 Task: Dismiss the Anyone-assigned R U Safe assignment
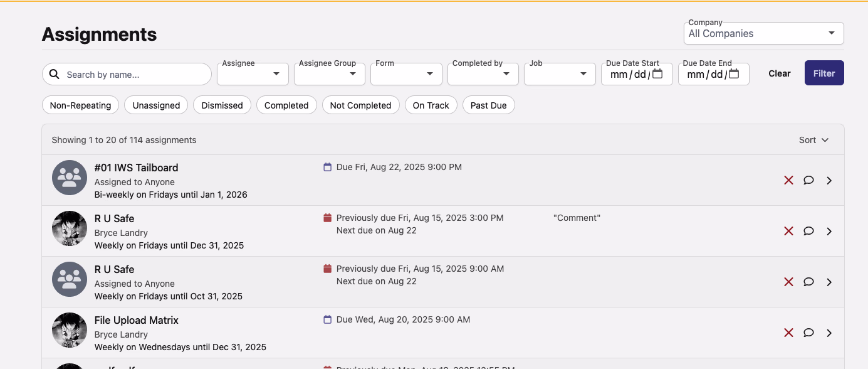(x=788, y=282)
